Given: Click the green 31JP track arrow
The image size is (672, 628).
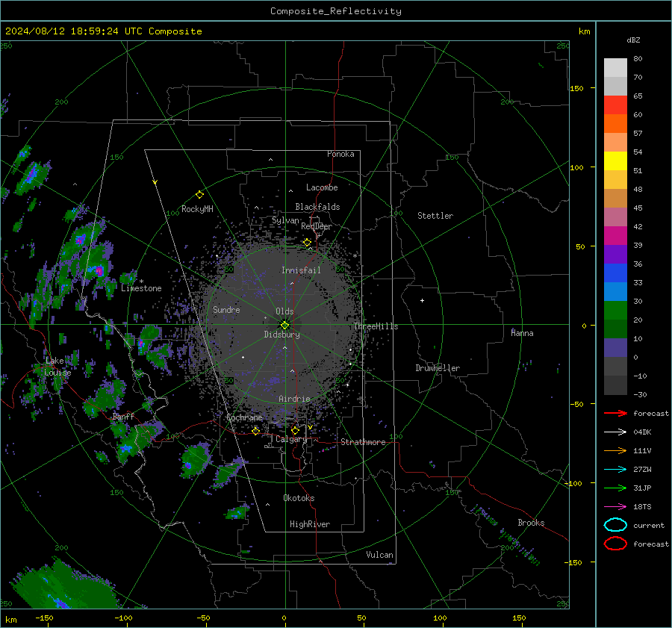Looking at the screenshot, I should tap(615, 488).
